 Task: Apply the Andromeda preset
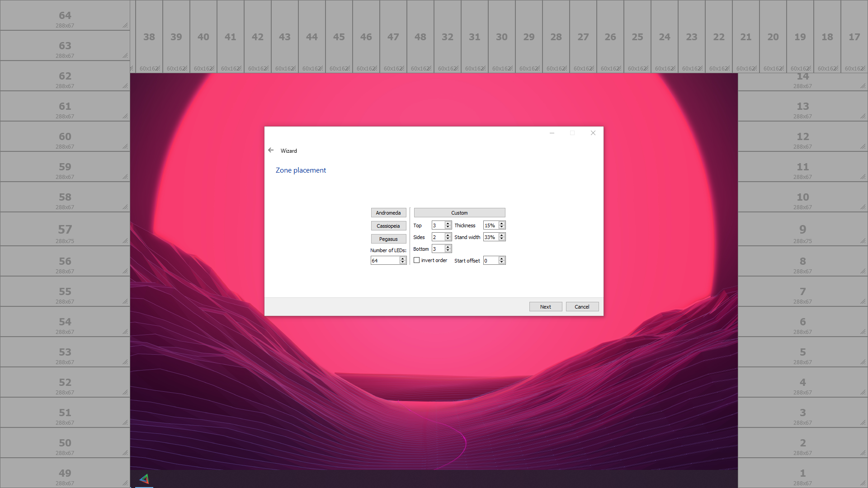(388, 213)
